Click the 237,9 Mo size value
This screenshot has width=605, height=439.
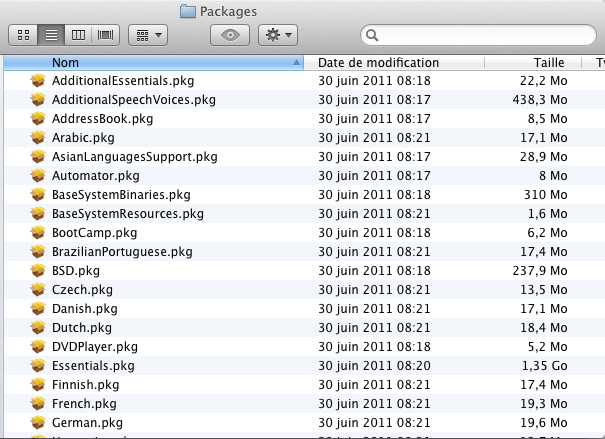click(540, 270)
